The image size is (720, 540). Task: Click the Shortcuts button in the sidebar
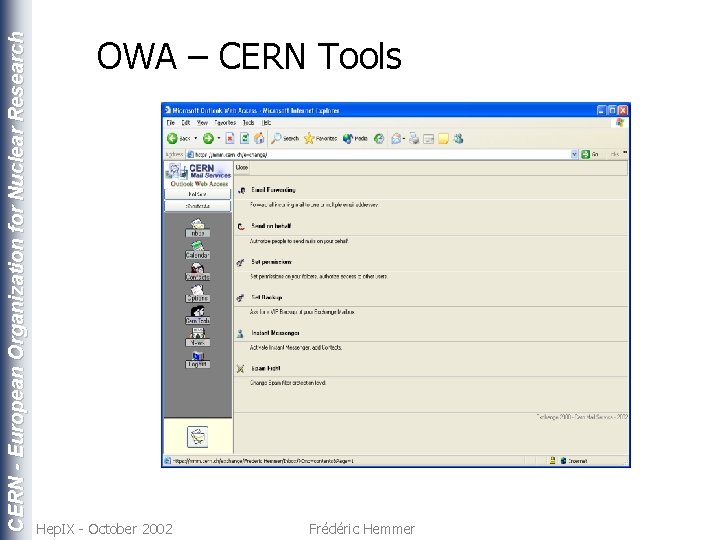pos(197,206)
